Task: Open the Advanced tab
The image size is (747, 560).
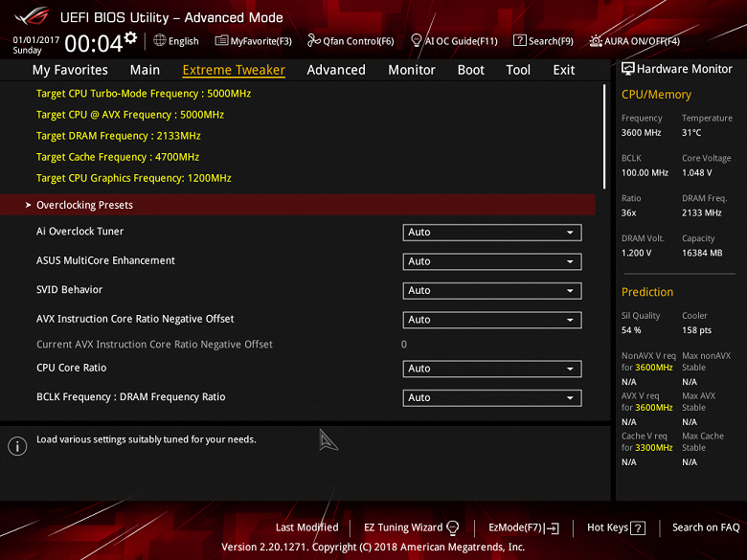Action: (336, 70)
